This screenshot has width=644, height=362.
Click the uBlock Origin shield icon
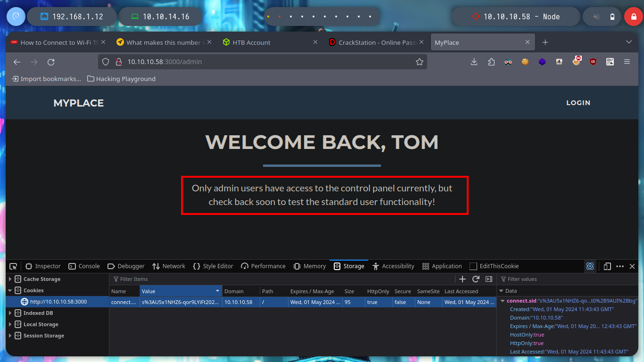(593, 62)
